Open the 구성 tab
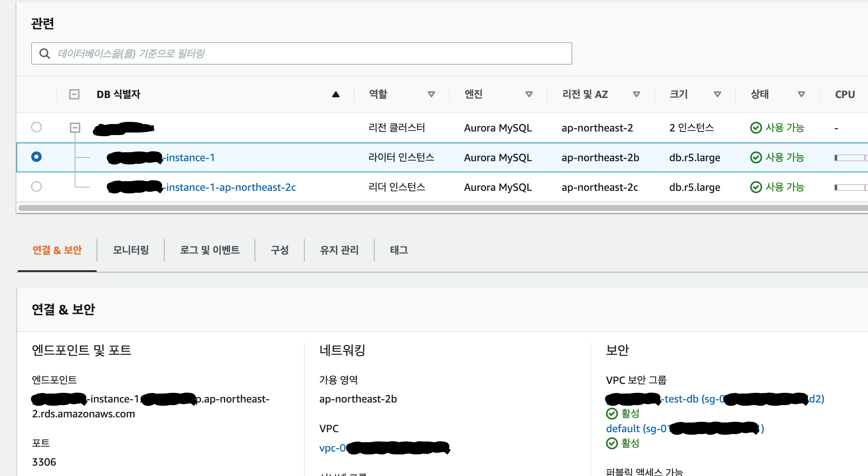Viewport: 868px width, 476px height. (x=279, y=250)
